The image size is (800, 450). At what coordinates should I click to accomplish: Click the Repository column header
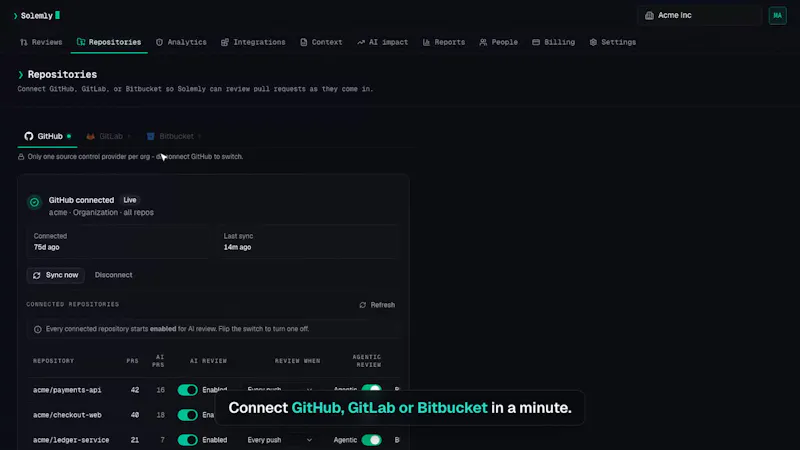point(54,361)
